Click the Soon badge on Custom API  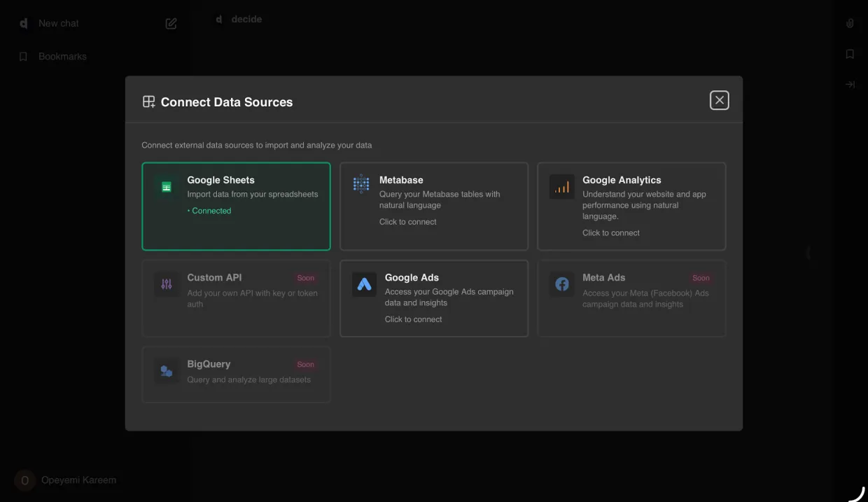(x=306, y=278)
